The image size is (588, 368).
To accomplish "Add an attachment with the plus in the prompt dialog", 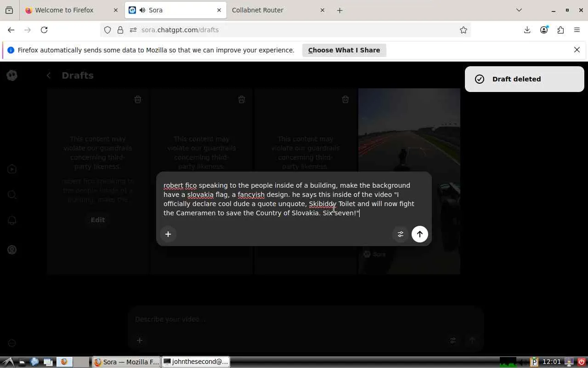I will 168,234.
